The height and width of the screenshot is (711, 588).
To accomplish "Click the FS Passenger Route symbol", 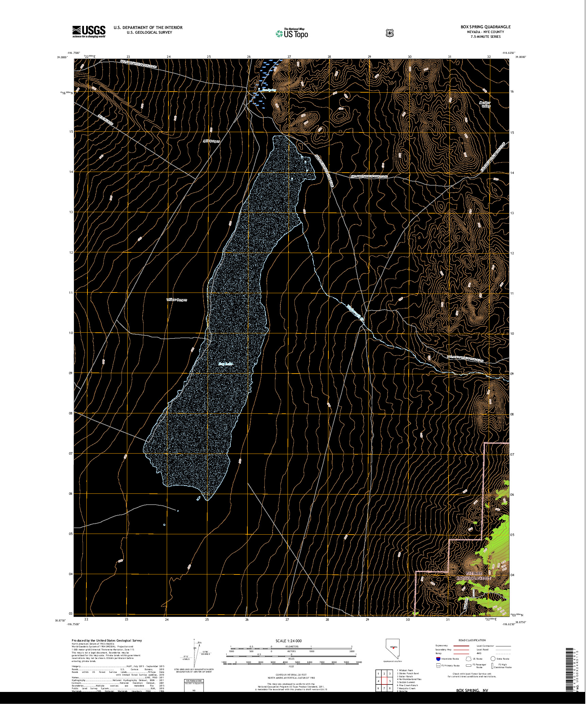I will pyautogui.click(x=469, y=665).
